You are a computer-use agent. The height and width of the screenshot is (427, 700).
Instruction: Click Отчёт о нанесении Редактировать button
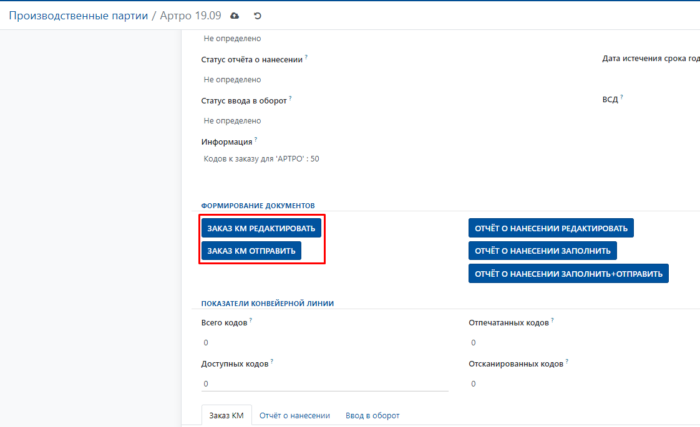(551, 228)
